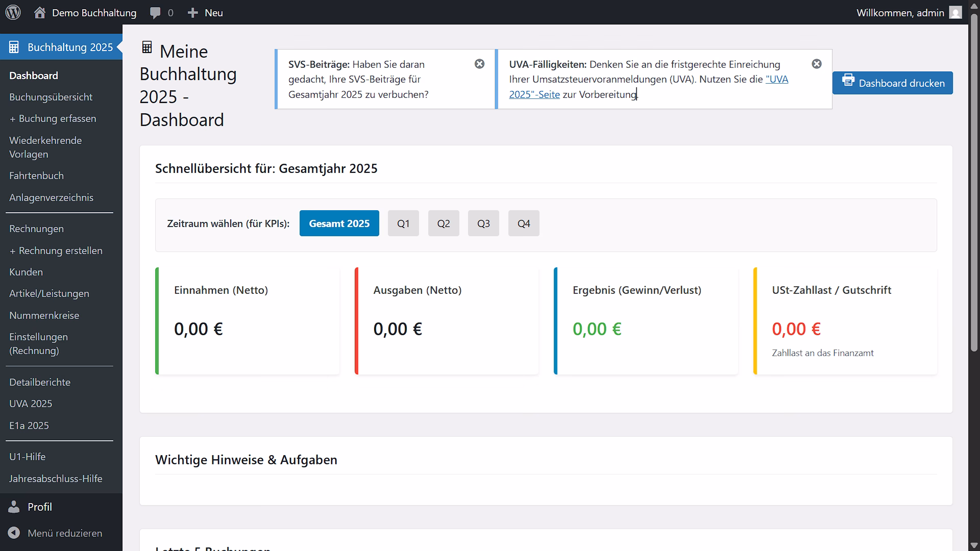Dismiss the SVS-Beiträge notice
Viewport: 980px width, 551px height.
479,64
